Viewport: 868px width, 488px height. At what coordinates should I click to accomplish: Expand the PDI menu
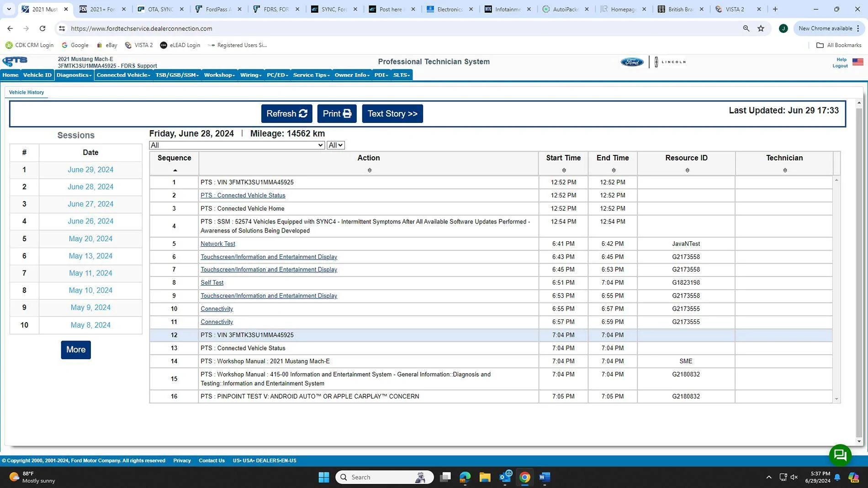(x=381, y=75)
